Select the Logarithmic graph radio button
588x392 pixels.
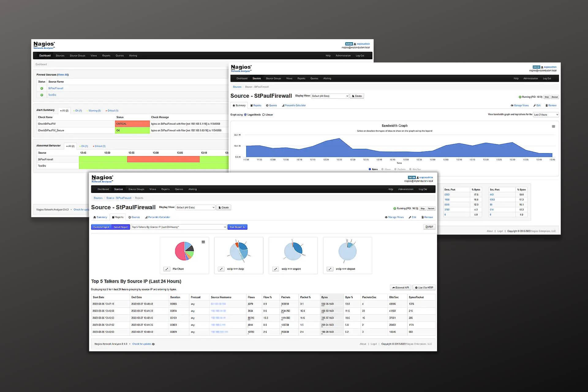tap(245, 115)
